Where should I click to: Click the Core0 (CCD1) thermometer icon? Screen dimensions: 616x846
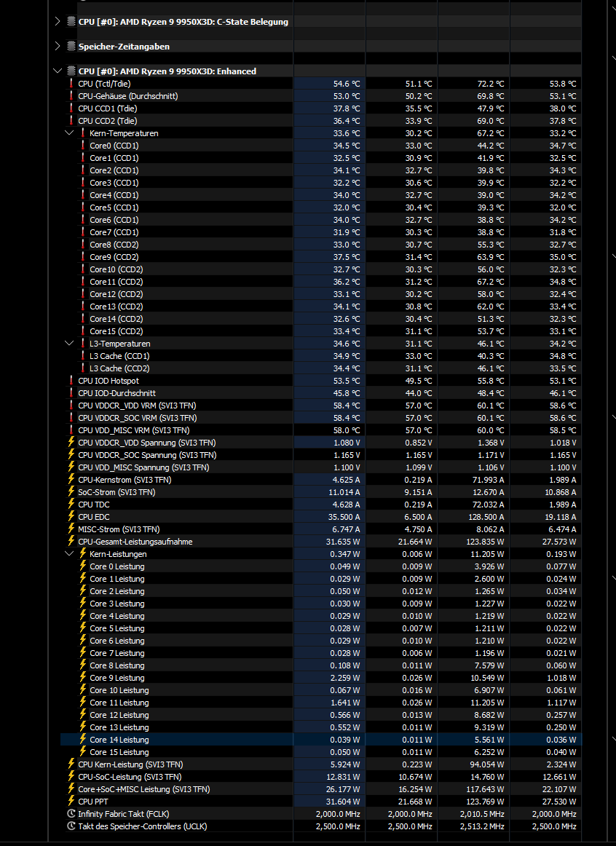[82, 145]
